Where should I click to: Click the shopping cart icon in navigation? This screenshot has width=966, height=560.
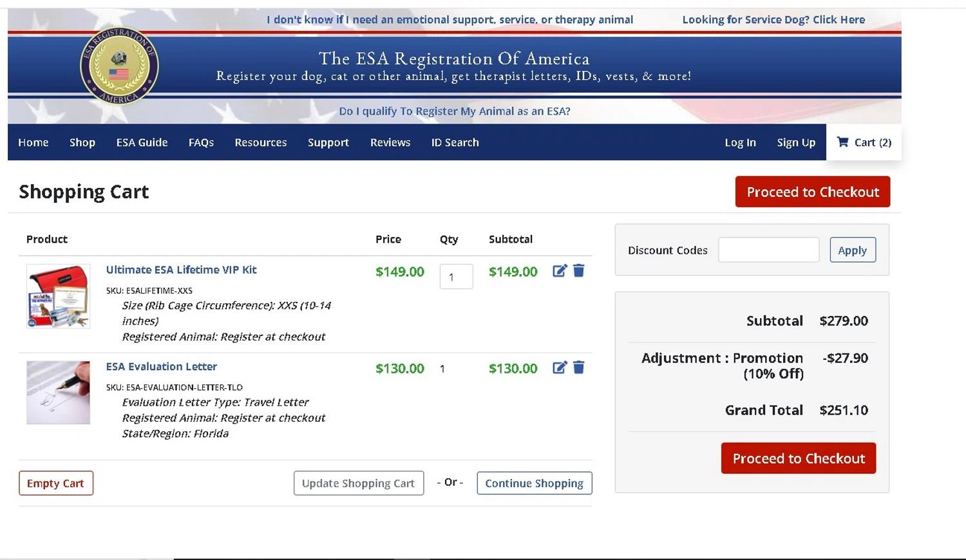842,142
